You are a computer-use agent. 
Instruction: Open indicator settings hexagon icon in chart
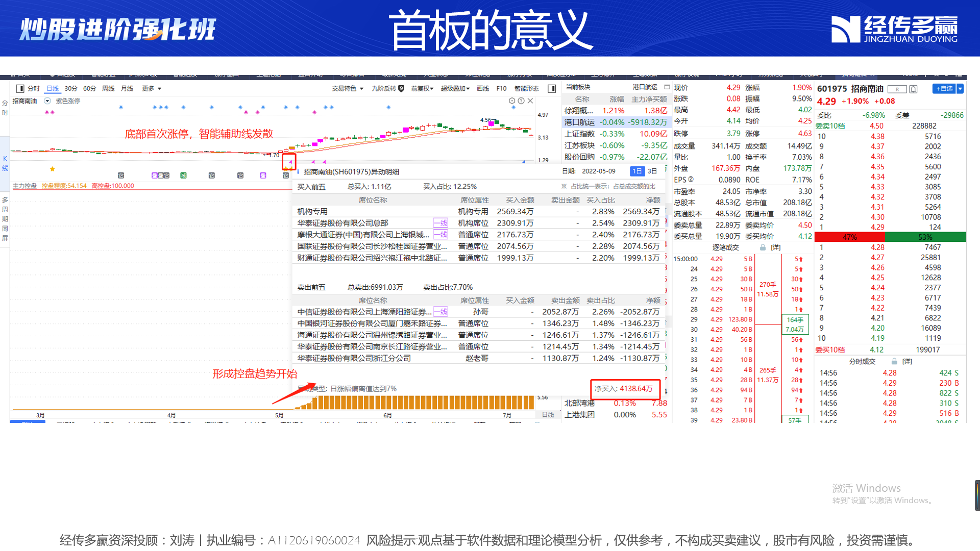512,101
